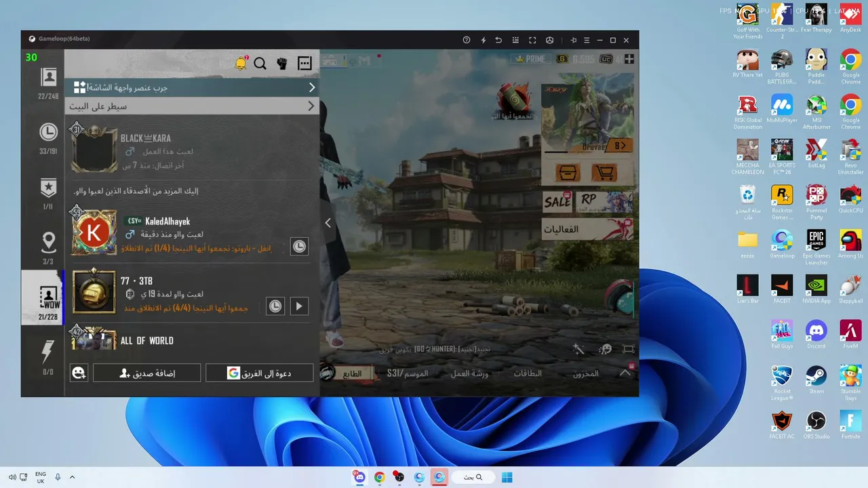Screen dimensions: 868x488
Task: Open the Steam desktop shortcut
Action: [816, 380]
